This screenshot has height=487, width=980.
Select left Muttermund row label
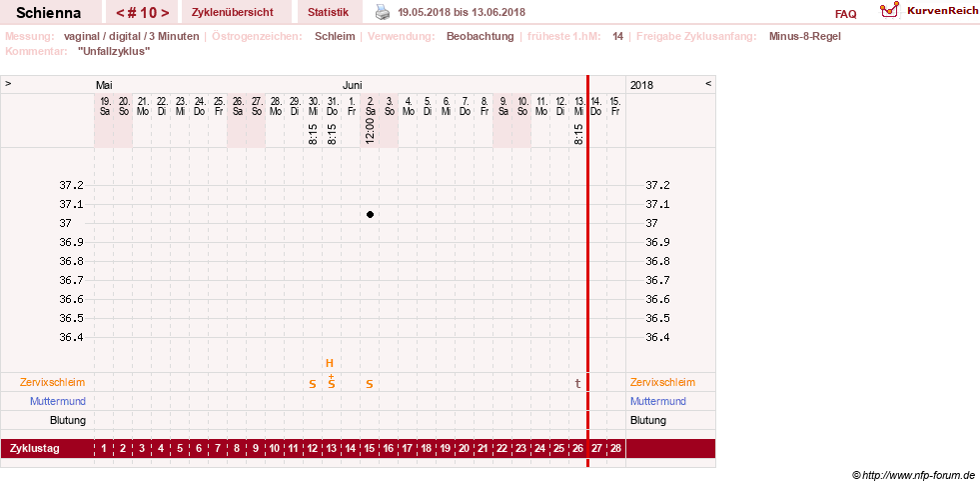point(58,401)
